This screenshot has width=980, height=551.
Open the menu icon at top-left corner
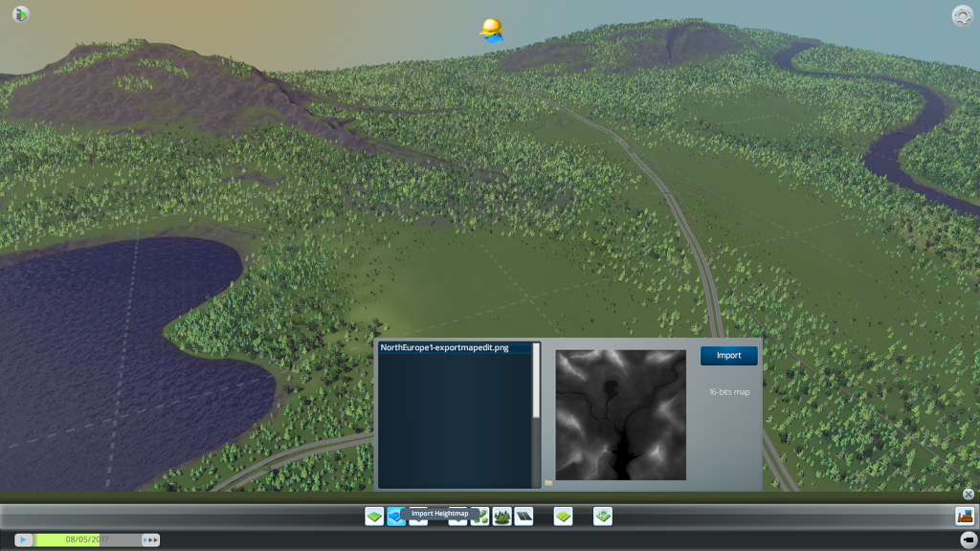point(21,13)
